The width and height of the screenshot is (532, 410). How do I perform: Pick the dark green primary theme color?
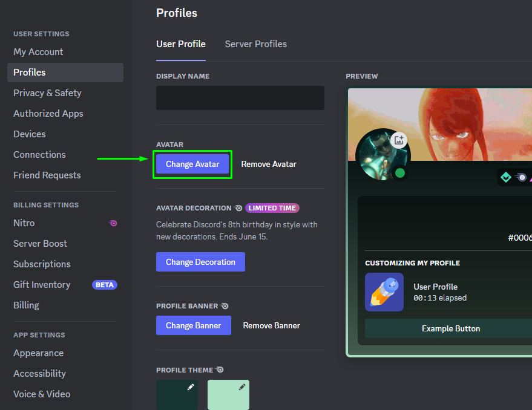tap(177, 395)
